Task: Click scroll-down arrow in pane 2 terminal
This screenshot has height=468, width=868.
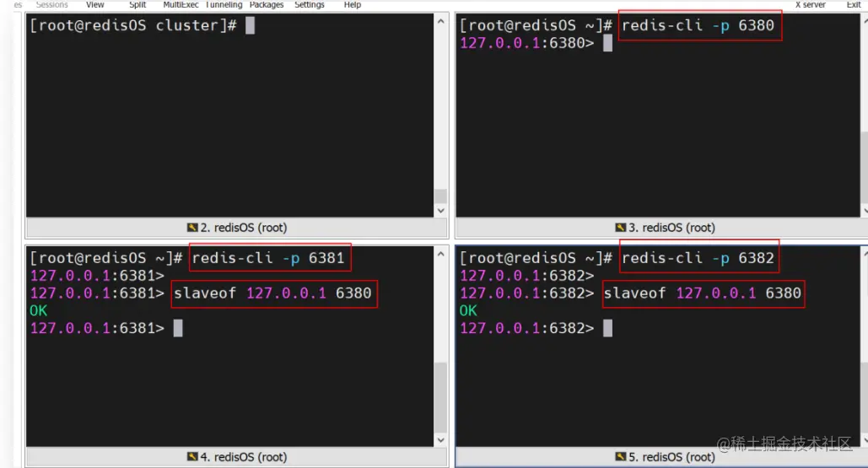Action: (x=440, y=210)
